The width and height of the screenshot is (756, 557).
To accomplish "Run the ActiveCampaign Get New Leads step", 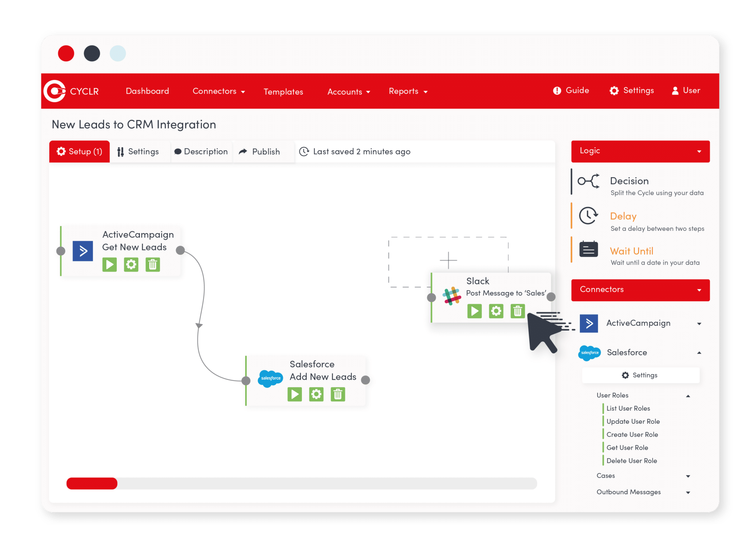I will [110, 264].
